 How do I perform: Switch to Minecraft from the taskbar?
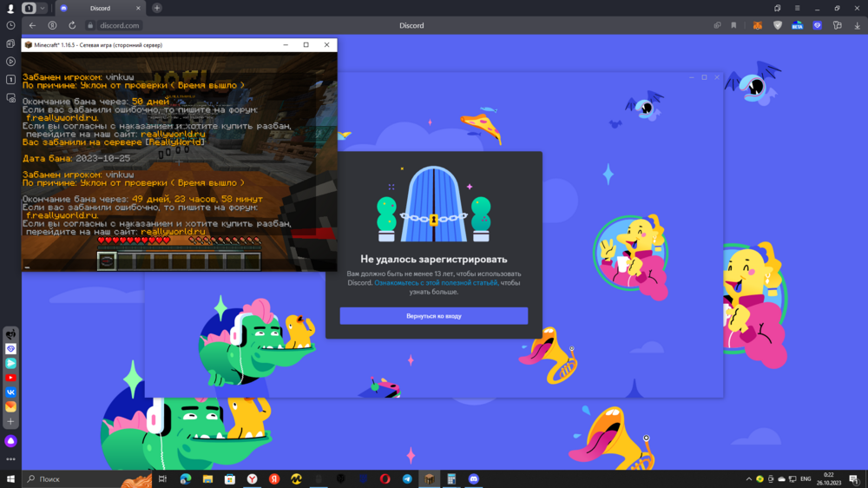click(429, 479)
